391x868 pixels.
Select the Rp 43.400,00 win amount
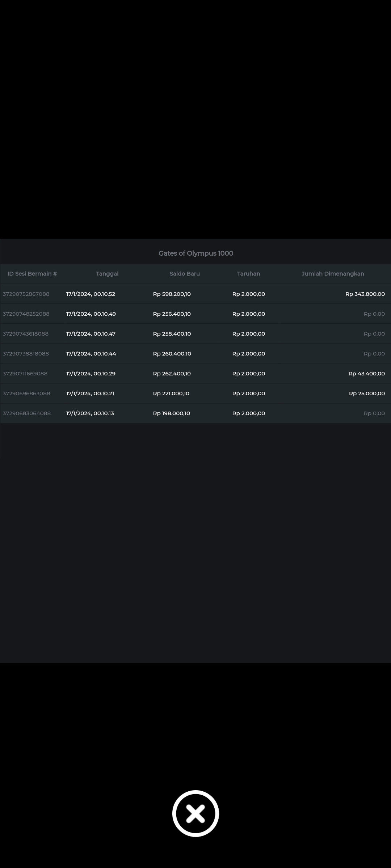point(366,374)
